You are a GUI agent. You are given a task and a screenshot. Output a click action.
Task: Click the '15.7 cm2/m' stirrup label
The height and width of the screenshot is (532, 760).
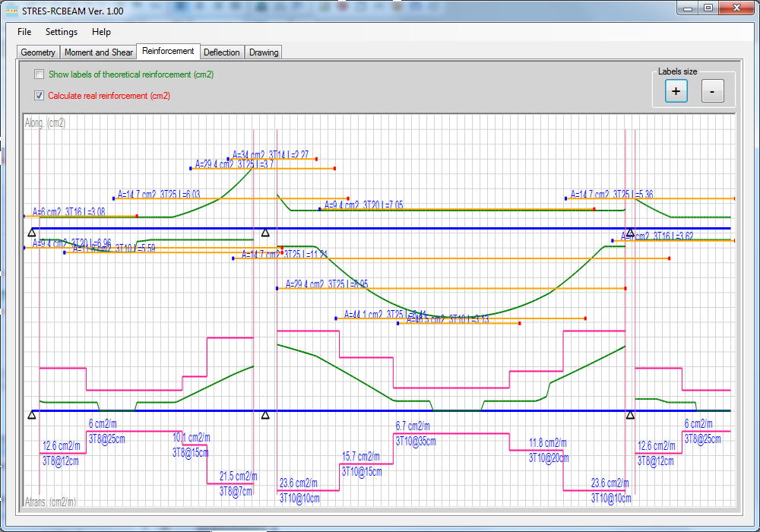(x=361, y=457)
